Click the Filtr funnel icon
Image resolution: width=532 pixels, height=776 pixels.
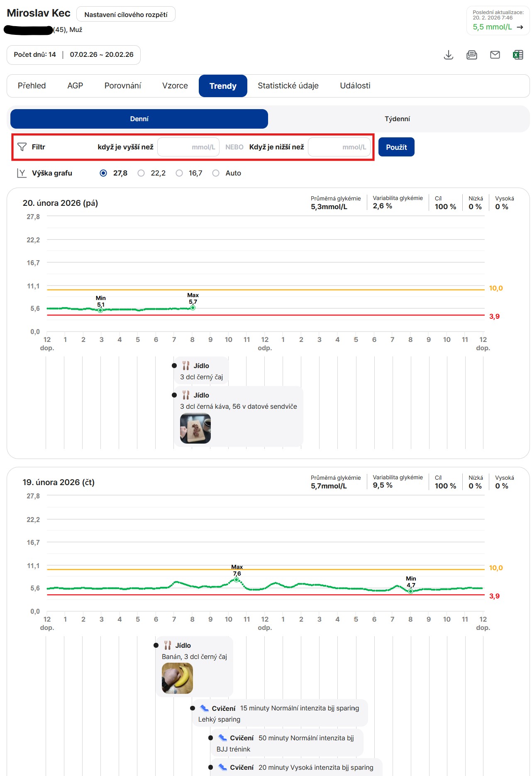[x=22, y=147]
